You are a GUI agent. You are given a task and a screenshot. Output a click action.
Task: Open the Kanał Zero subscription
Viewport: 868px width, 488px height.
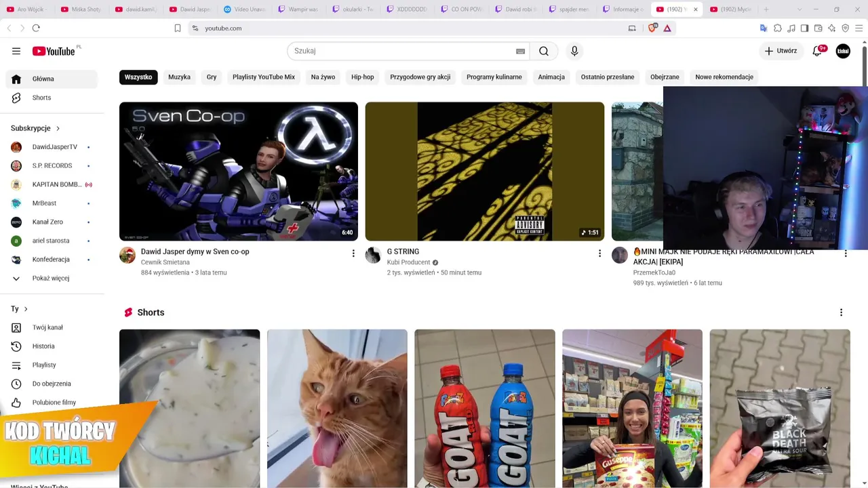(52, 222)
